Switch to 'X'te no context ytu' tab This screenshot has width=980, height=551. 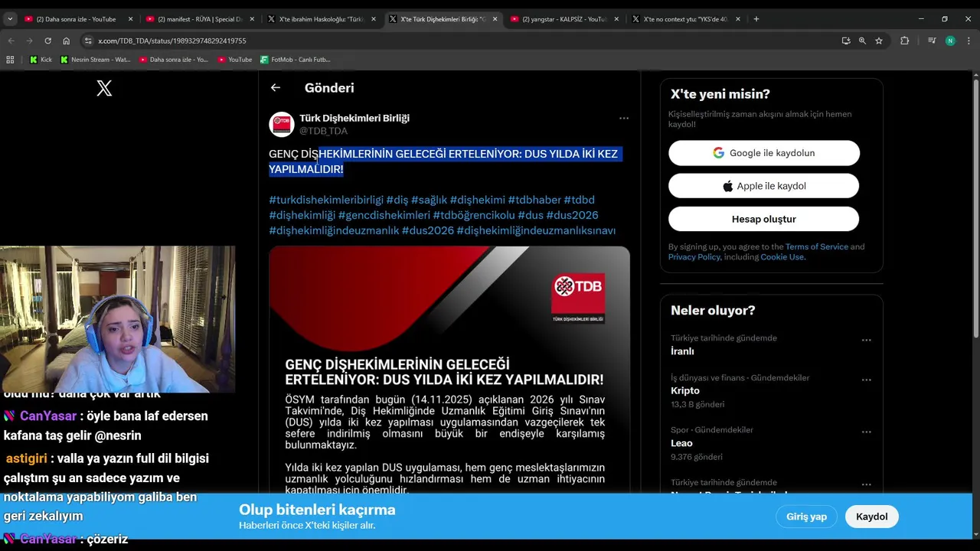(x=685, y=19)
